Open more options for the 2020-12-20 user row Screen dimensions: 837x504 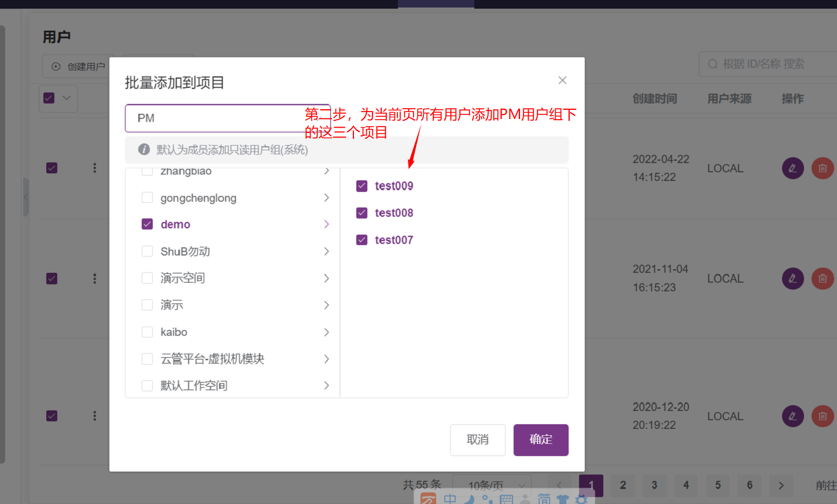(95, 416)
